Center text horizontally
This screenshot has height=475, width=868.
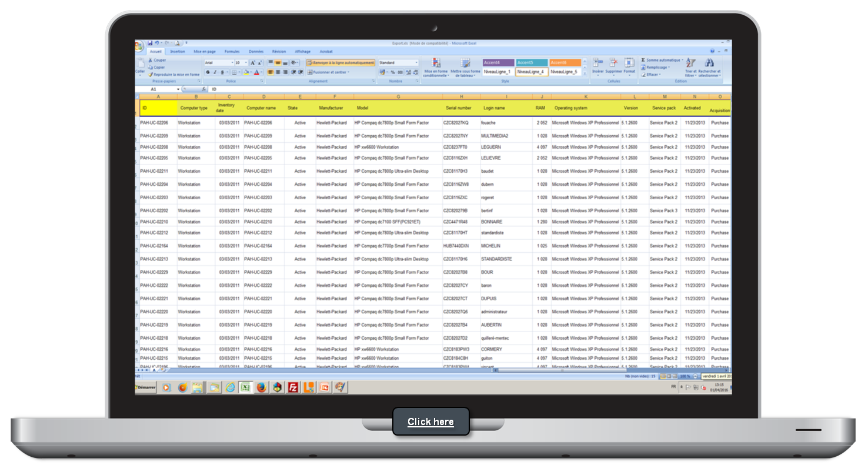tap(278, 72)
